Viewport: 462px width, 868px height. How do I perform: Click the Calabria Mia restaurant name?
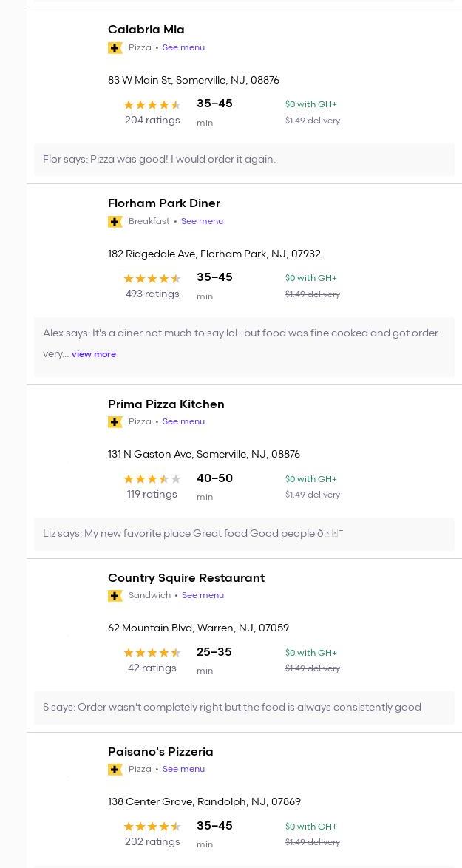pyautogui.click(x=146, y=30)
